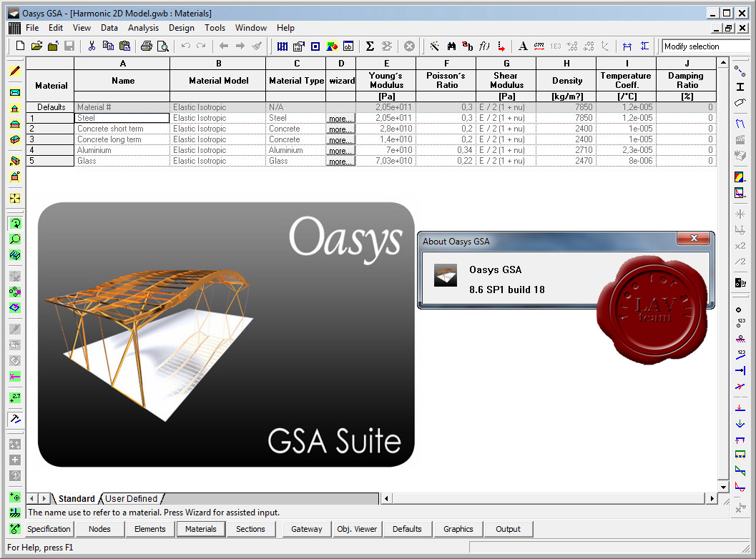Click the Elements button in bottom bar
Viewport: 756px width, 559px height.
click(149, 529)
